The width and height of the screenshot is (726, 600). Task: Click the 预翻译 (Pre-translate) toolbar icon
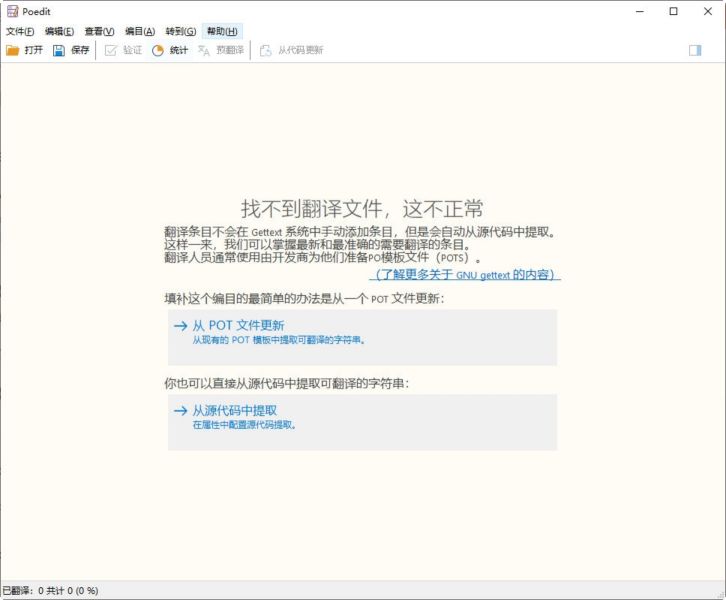click(x=205, y=50)
